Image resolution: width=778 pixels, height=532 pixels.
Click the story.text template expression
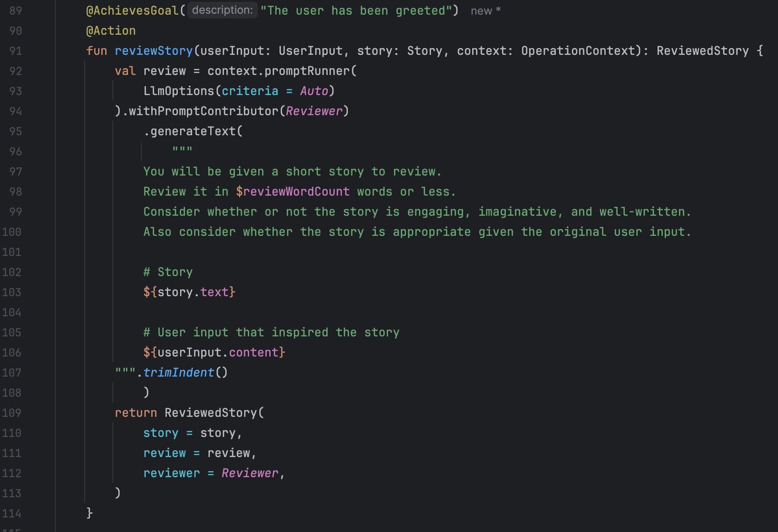(x=189, y=292)
